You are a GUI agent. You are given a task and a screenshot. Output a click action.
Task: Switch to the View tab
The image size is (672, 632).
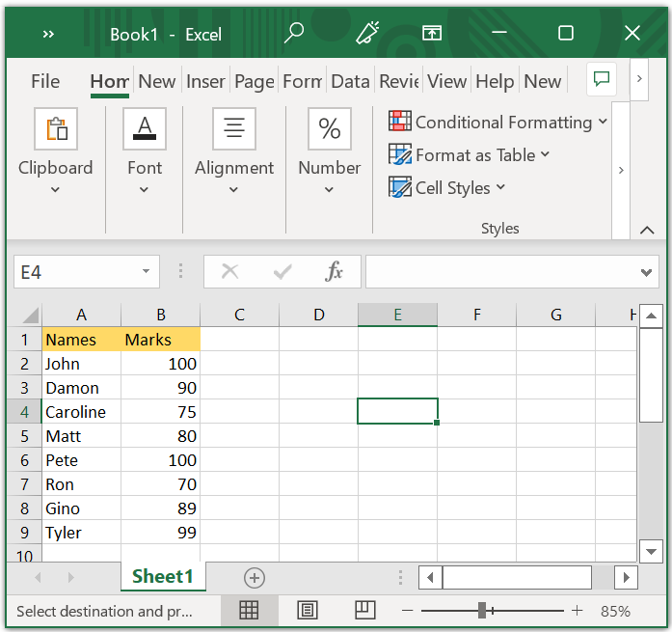pyautogui.click(x=447, y=81)
